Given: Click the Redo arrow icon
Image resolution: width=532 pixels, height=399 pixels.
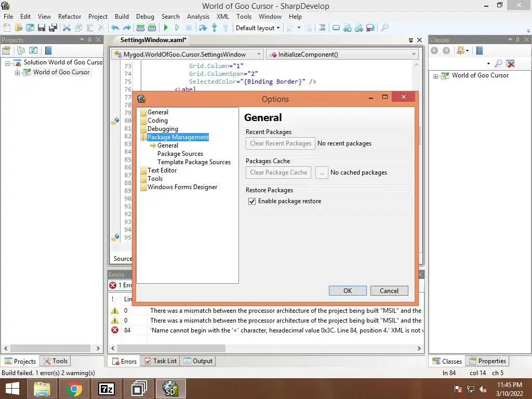Looking at the screenshot, I should (x=127, y=28).
